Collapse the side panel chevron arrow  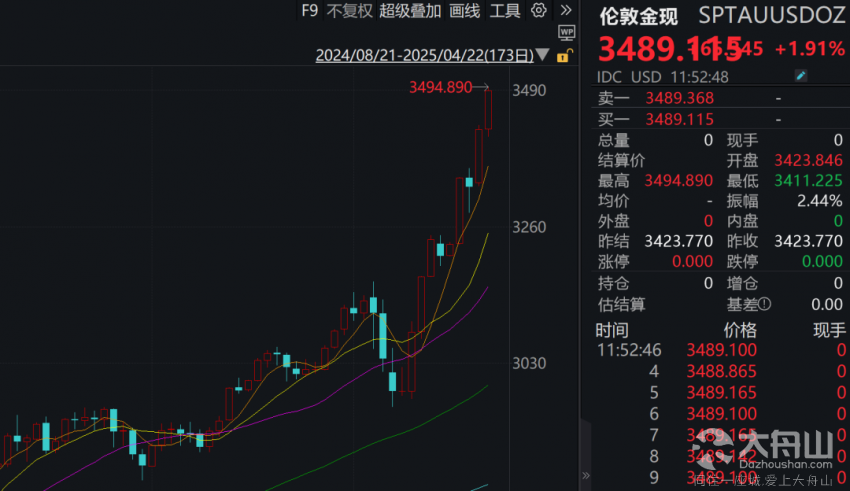[585, 475]
